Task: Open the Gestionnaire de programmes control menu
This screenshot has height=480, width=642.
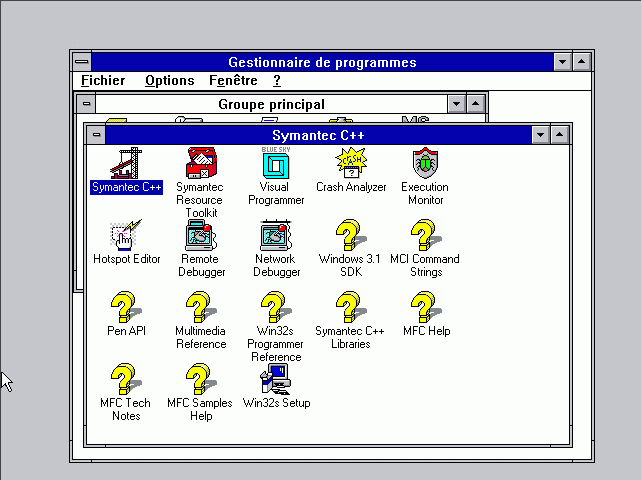Action: tap(82, 62)
